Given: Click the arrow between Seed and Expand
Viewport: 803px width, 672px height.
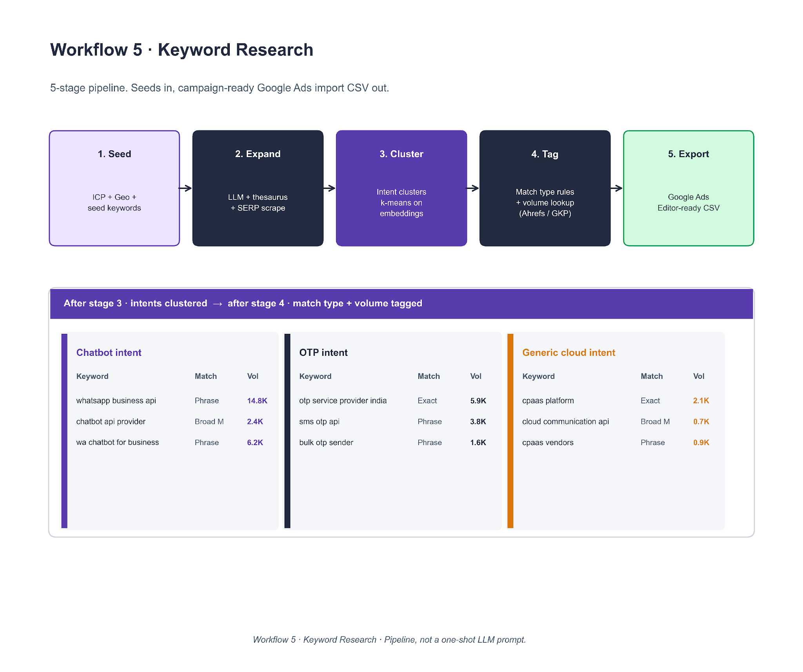Looking at the screenshot, I should coord(185,188).
